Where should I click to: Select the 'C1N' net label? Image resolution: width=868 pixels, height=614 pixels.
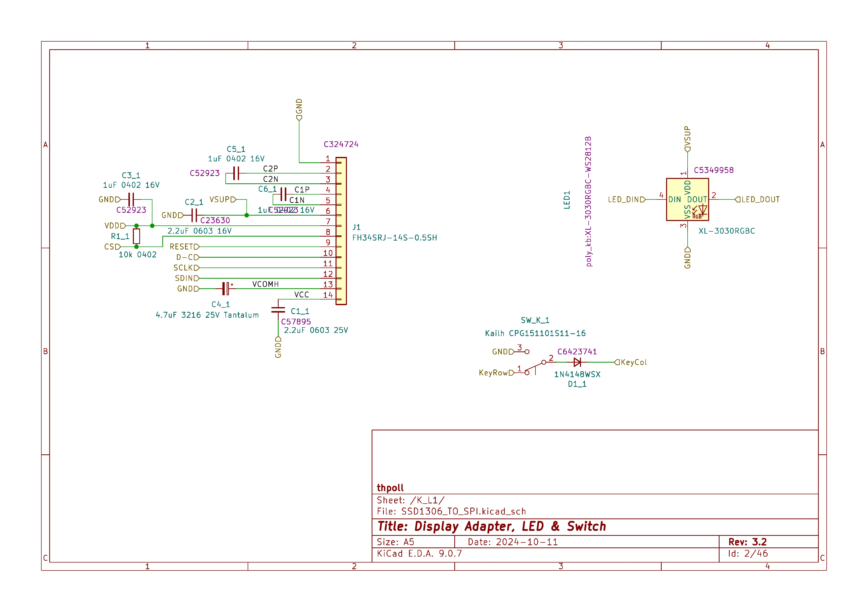[297, 200]
